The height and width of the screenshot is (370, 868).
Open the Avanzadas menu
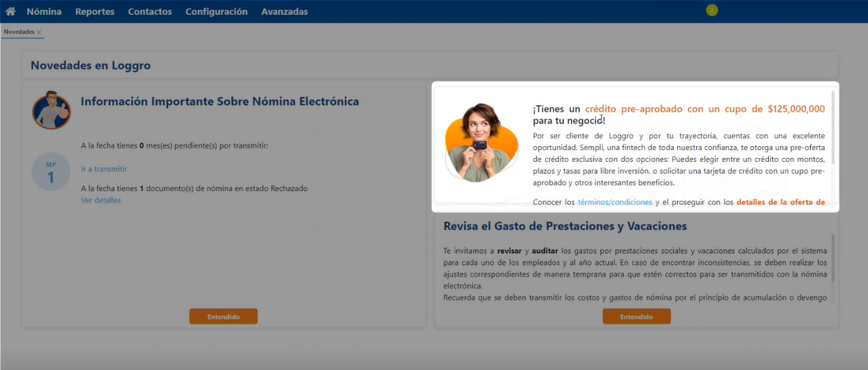pyautogui.click(x=284, y=12)
